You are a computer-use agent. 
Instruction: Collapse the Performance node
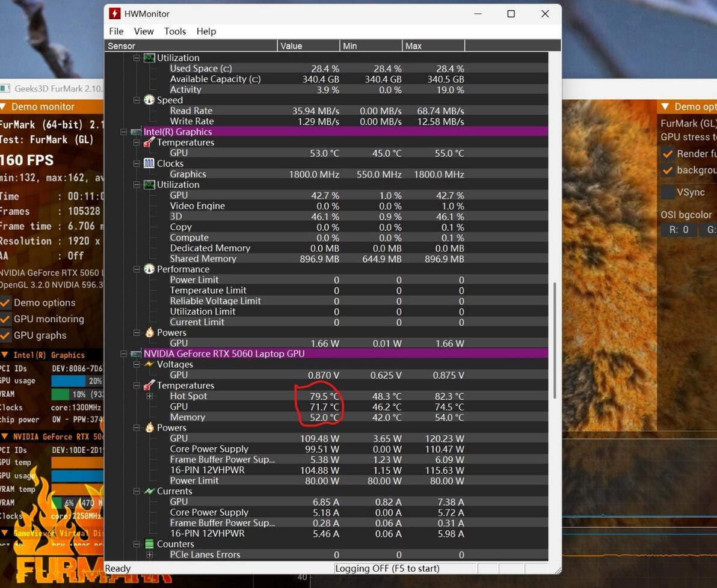coord(137,269)
